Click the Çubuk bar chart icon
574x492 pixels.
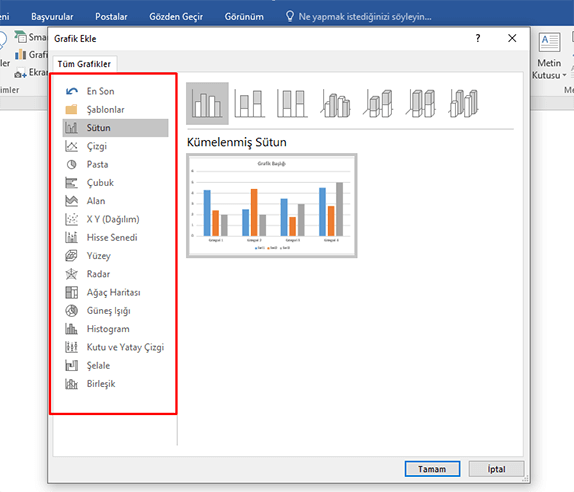71,183
